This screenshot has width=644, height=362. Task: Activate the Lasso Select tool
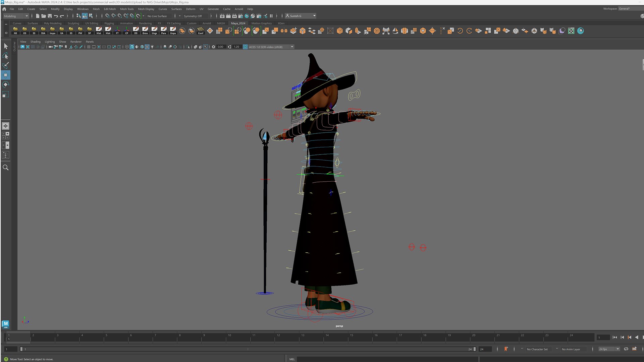tap(6, 56)
